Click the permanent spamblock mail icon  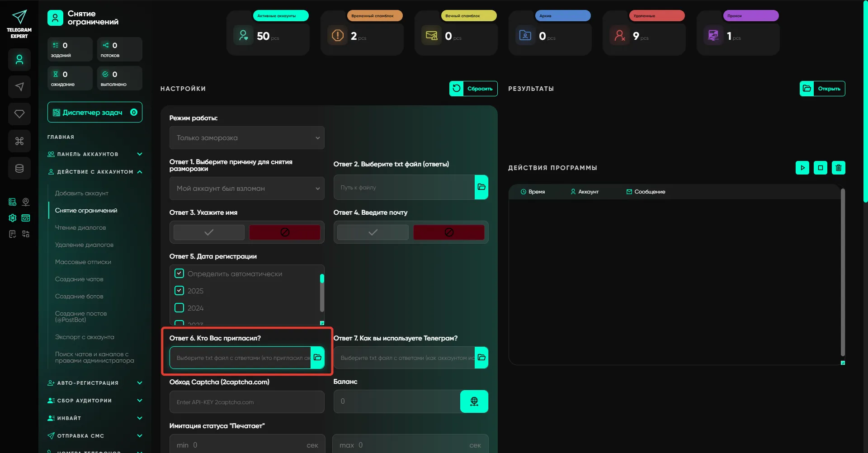click(432, 35)
